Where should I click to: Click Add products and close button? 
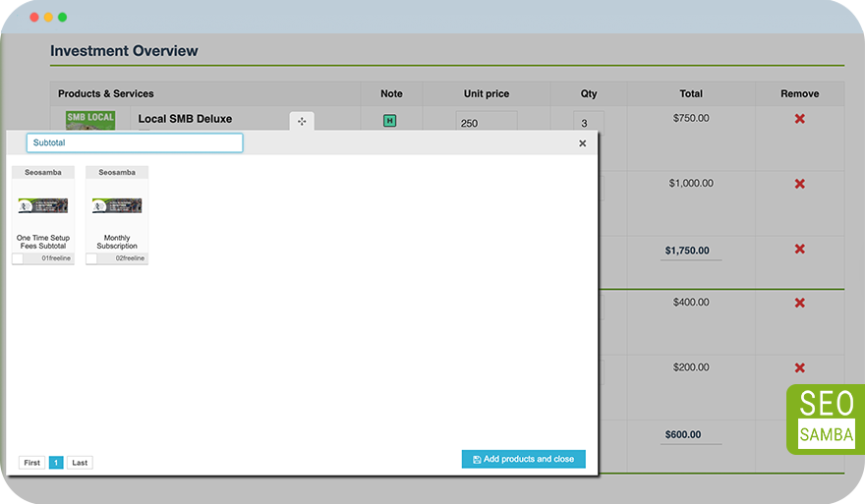[524, 459]
